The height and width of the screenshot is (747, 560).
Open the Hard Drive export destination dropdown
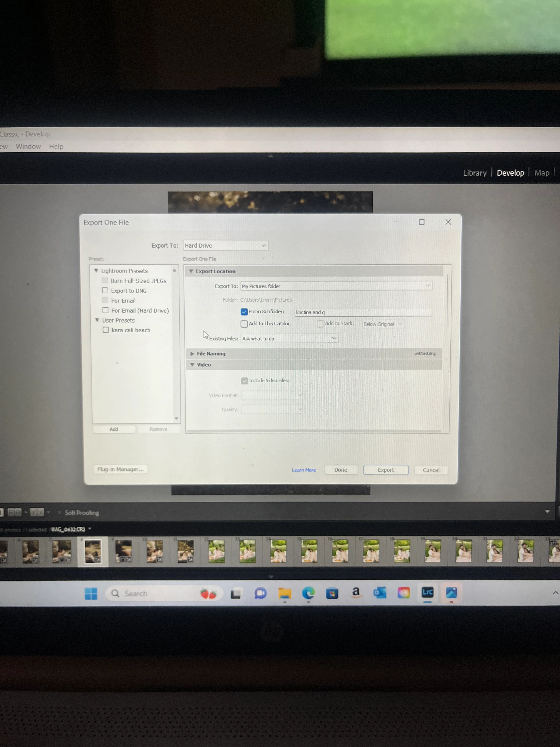pyautogui.click(x=226, y=245)
